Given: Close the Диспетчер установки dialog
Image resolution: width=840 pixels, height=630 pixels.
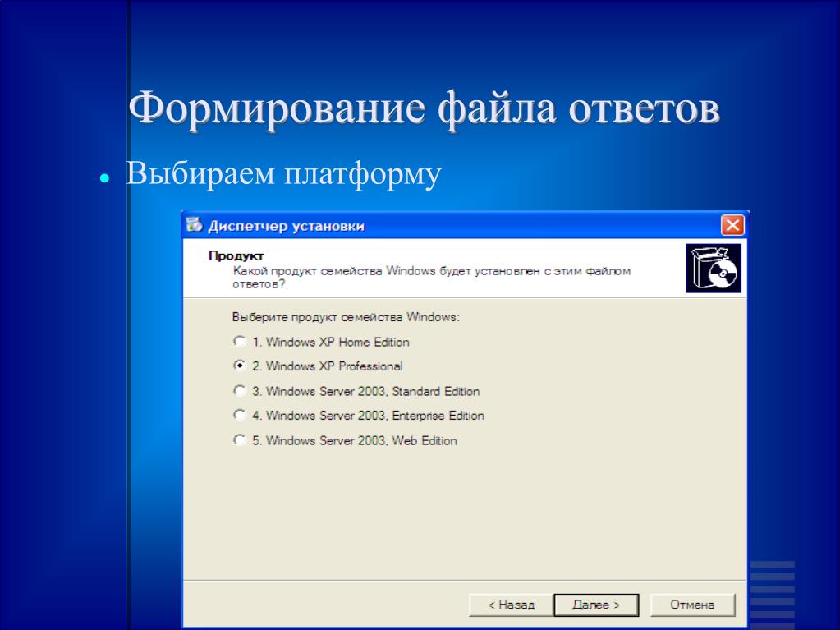Looking at the screenshot, I should click(732, 225).
